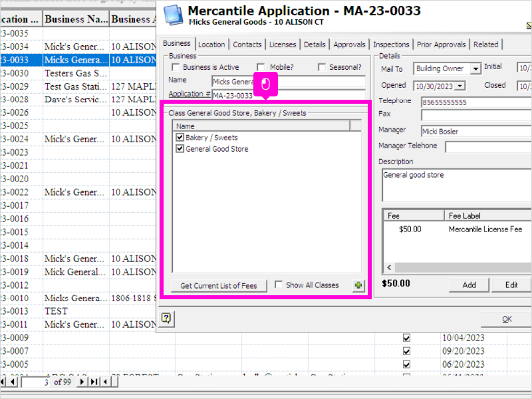Click the Business Na... grid column header
This screenshot has height=399, width=532.
click(x=76, y=19)
